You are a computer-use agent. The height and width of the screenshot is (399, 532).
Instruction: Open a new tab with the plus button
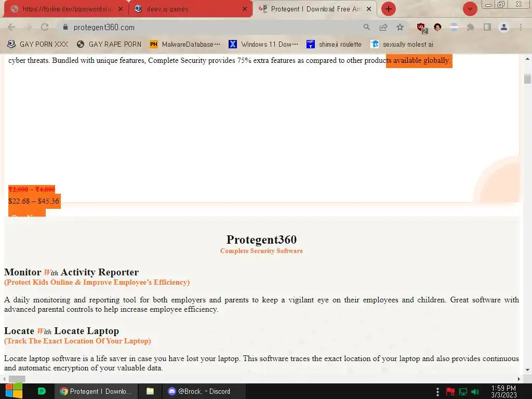click(389, 9)
